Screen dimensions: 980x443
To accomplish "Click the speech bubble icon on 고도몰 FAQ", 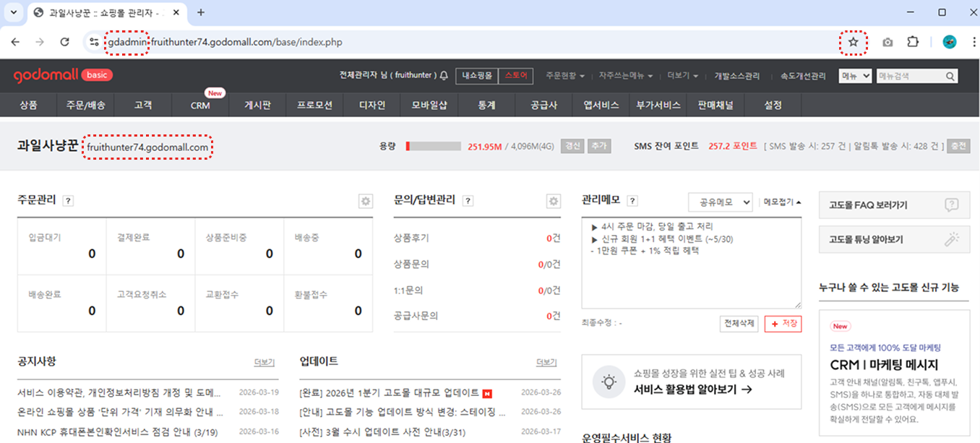I will pyautogui.click(x=954, y=205).
